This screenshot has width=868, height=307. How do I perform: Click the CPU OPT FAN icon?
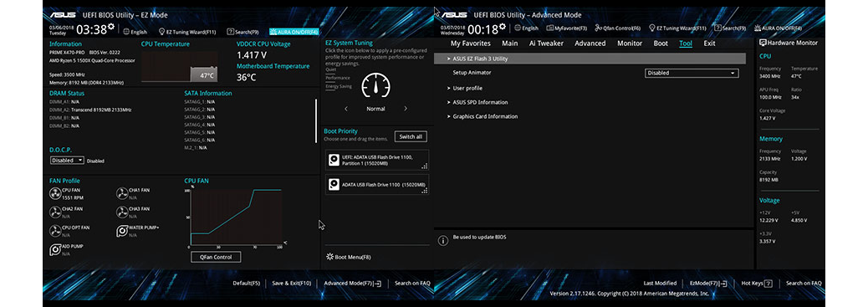pos(55,231)
